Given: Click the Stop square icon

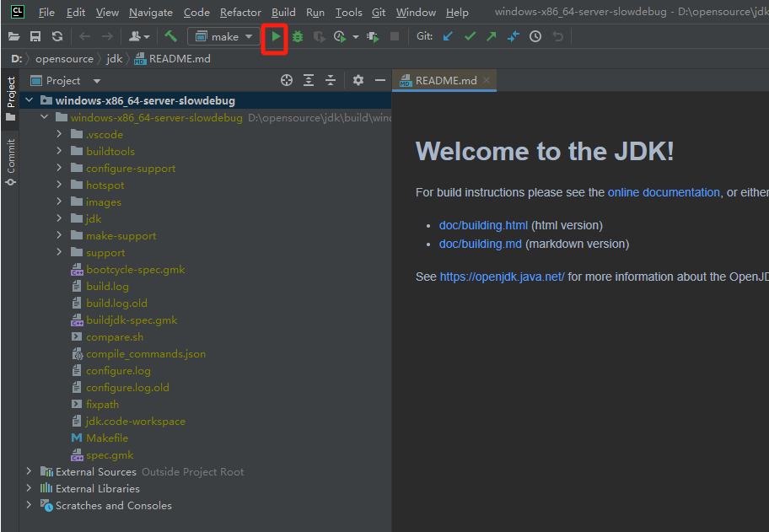Looking at the screenshot, I should coord(395,36).
